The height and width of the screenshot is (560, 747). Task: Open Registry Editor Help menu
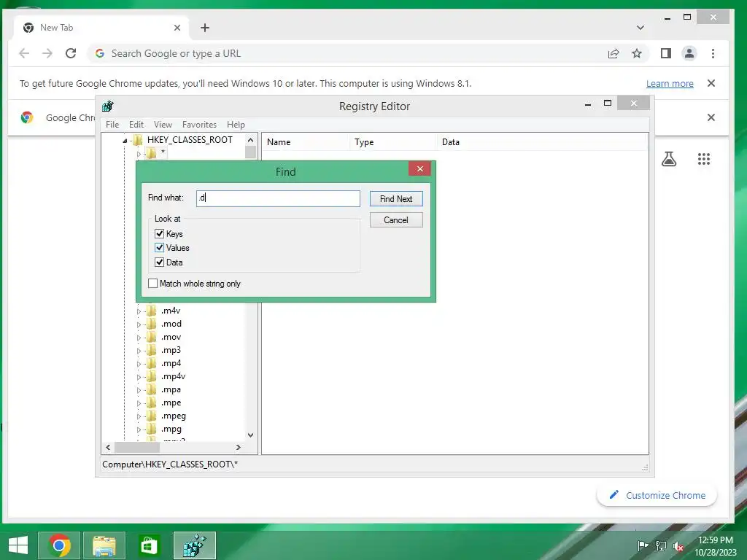236,124
